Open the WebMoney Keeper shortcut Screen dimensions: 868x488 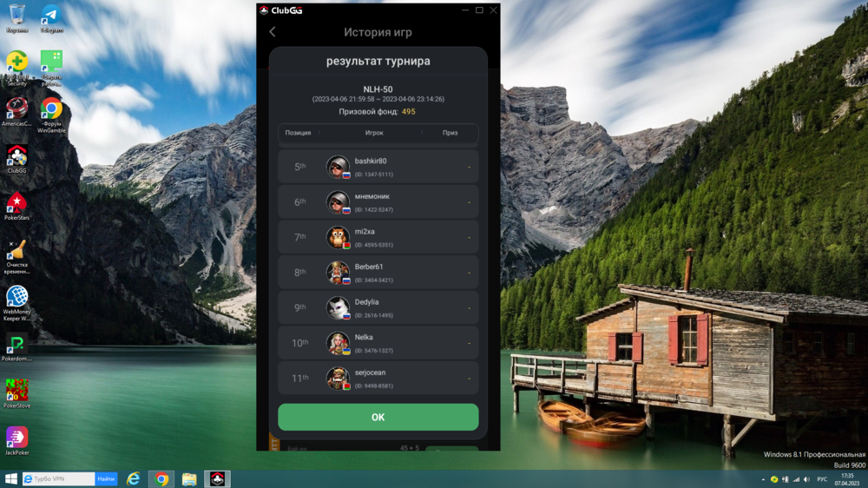pyautogui.click(x=16, y=300)
